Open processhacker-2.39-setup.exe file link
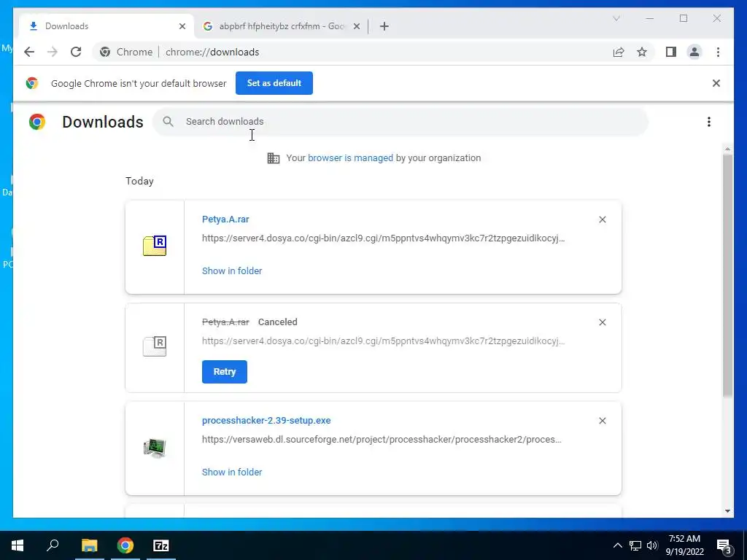Screen dimensions: 747x560 [266, 421]
